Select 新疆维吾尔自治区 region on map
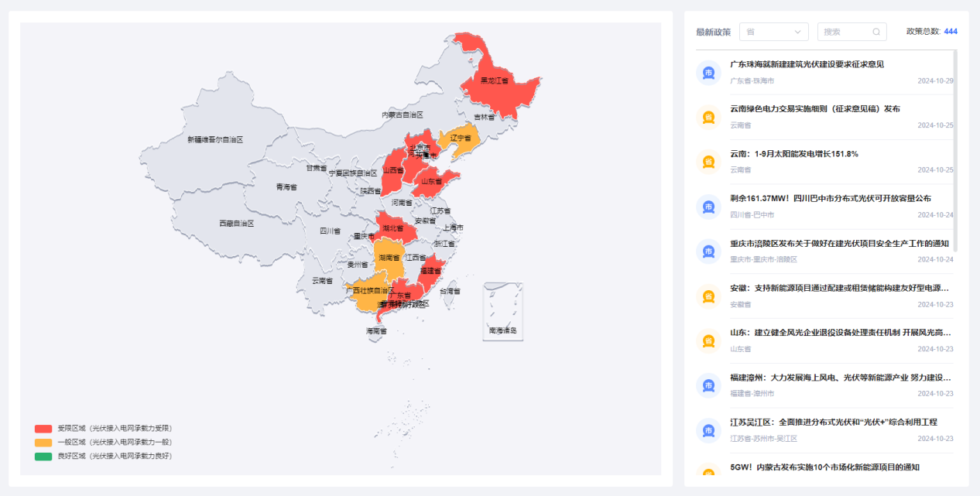The width and height of the screenshot is (980, 496). pyautogui.click(x=214, y=139)
